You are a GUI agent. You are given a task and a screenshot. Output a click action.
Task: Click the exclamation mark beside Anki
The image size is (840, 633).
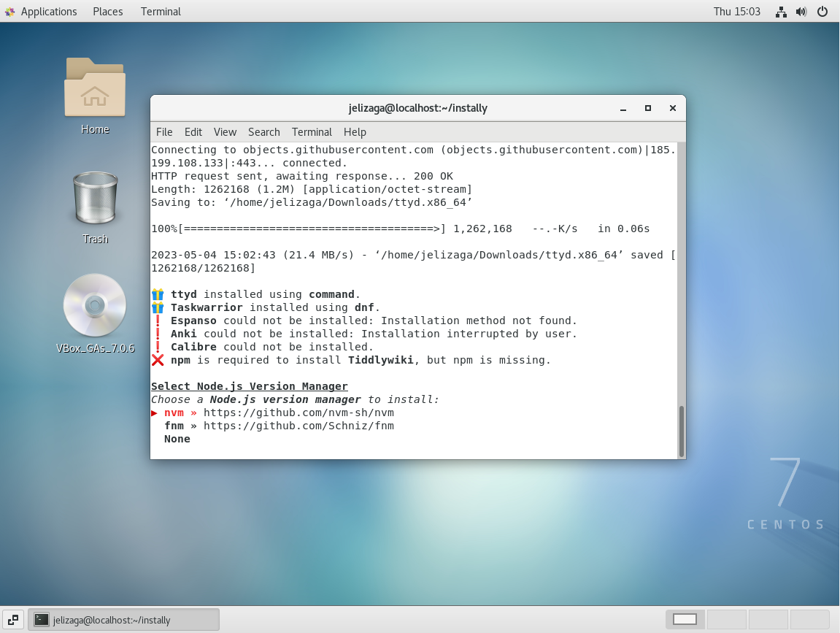[158, 334]
